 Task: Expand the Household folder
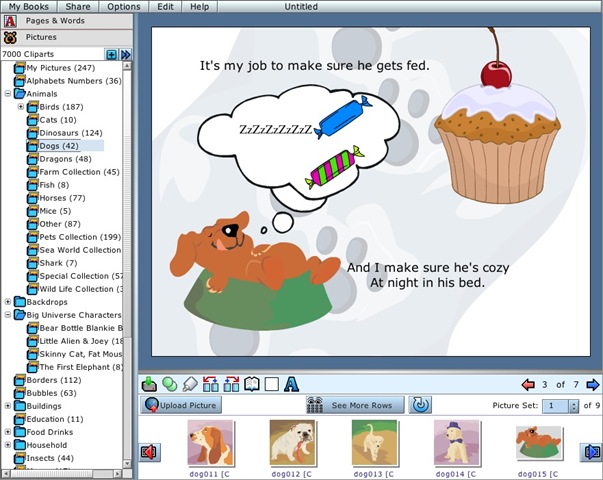8,445
